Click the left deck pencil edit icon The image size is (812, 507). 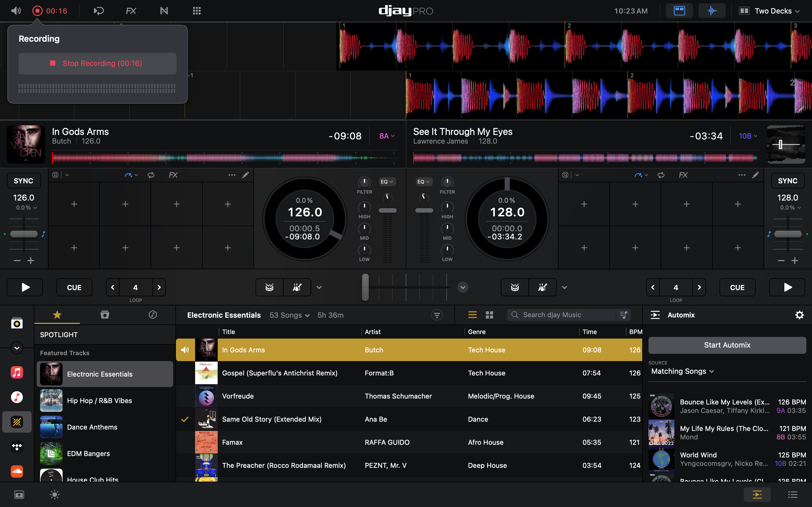[246, 175]
